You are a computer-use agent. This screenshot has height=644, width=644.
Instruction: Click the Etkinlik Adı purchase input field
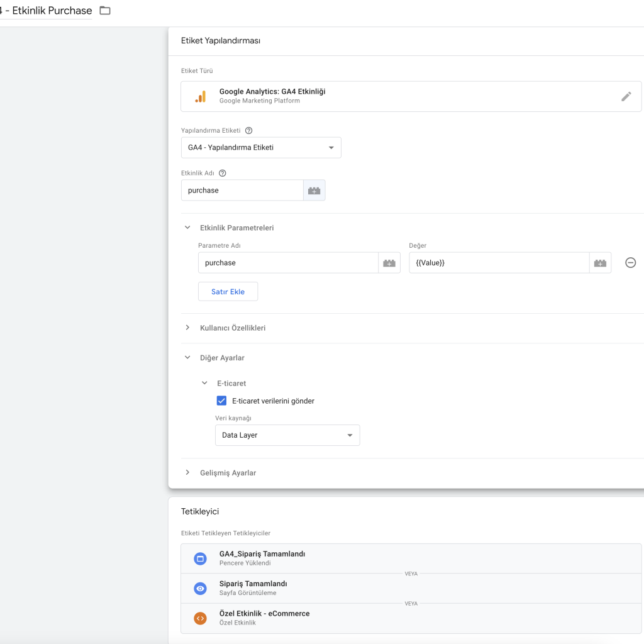[242, 191]
